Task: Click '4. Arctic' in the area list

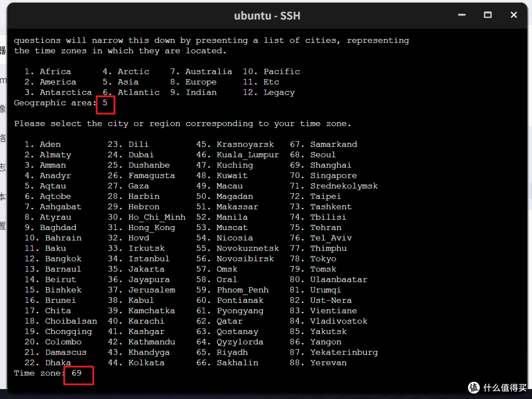Action: point(126,71)
